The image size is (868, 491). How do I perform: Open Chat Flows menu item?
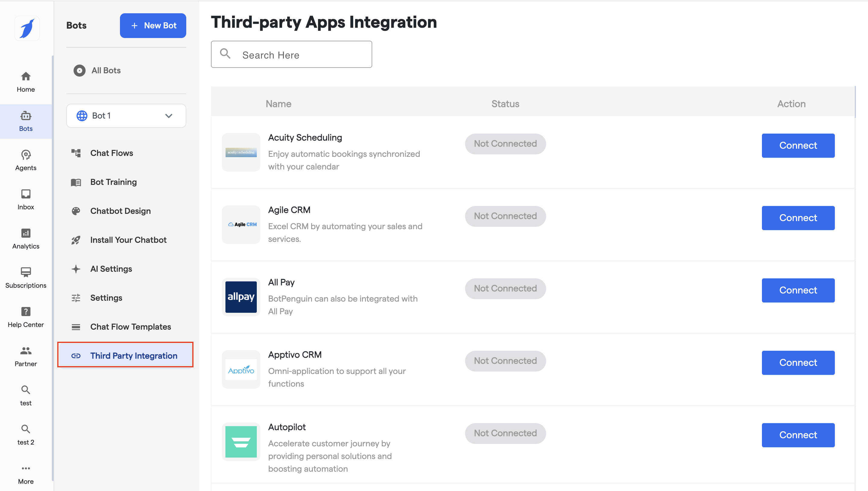[x=112, y=153]
